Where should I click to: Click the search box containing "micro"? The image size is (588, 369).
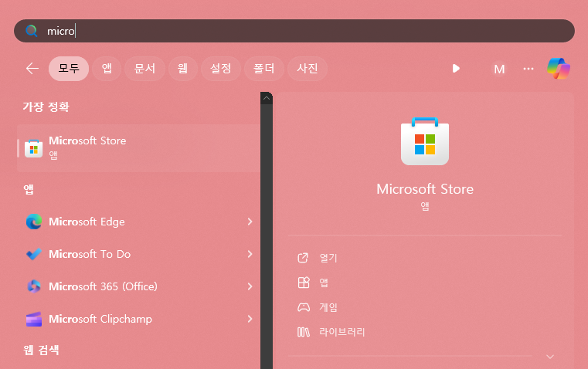click(x=294, y=31)
